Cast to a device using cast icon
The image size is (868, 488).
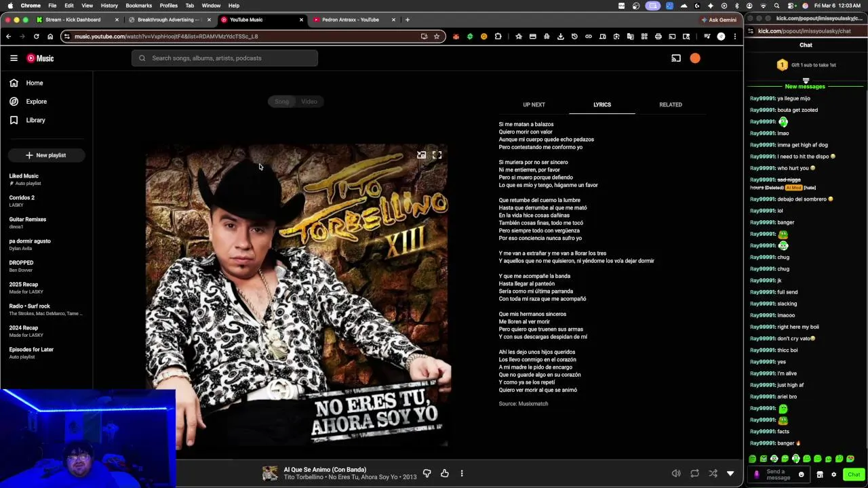click(x=676, y=58)
